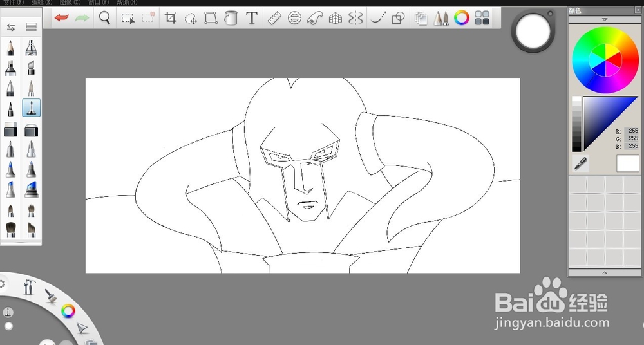Collapse color panel using top arrow
This screenshot has height=345, width=644.
(604, 19)
